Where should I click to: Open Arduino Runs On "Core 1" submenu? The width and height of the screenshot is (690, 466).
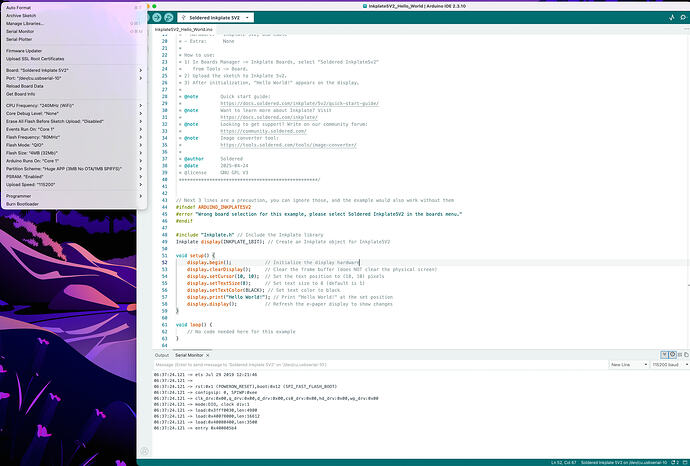(74, 161)
